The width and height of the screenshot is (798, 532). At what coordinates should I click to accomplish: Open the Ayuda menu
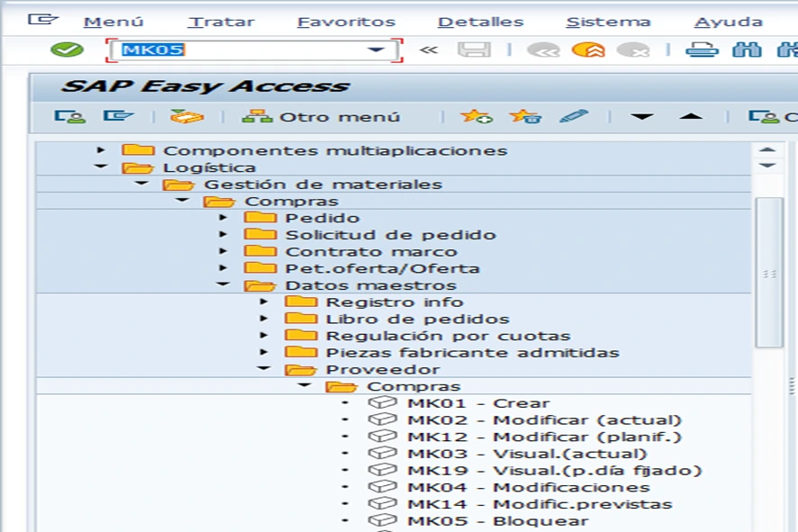click(x=729, y=22)
